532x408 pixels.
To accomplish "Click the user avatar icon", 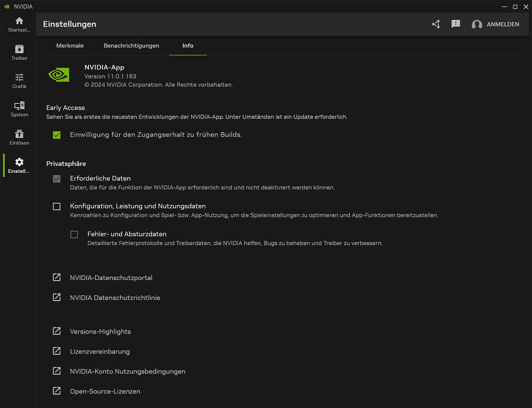I will coord(477,25).
